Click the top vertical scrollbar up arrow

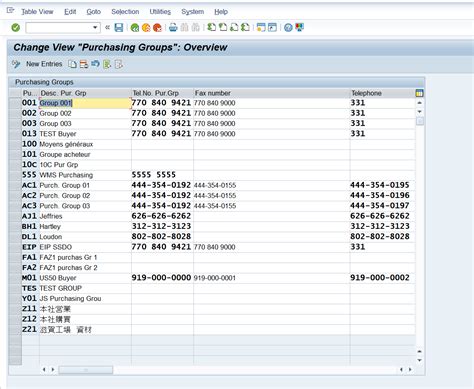click(x=420, y=103)
